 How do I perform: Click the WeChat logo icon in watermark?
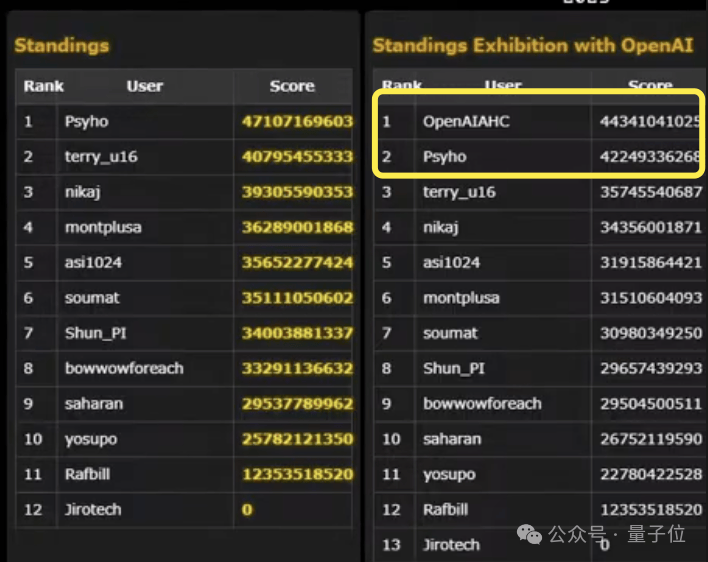click(x=530, y=535)
